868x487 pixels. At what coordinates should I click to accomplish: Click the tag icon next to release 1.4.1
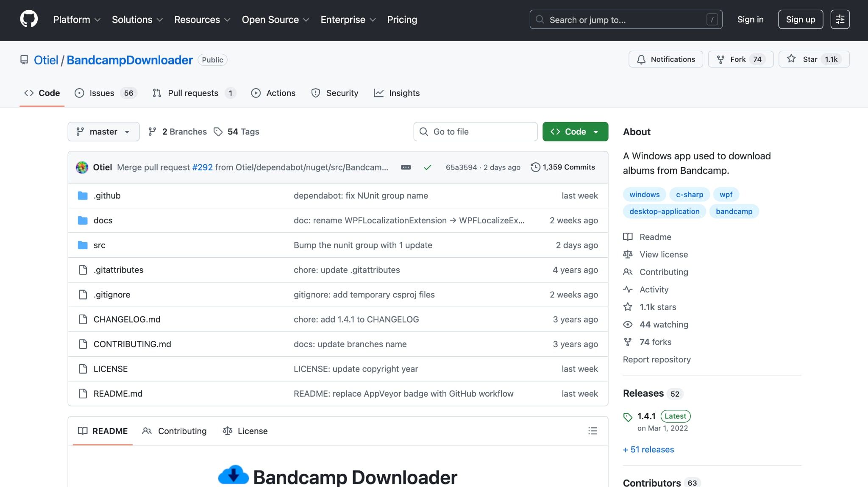627,417
